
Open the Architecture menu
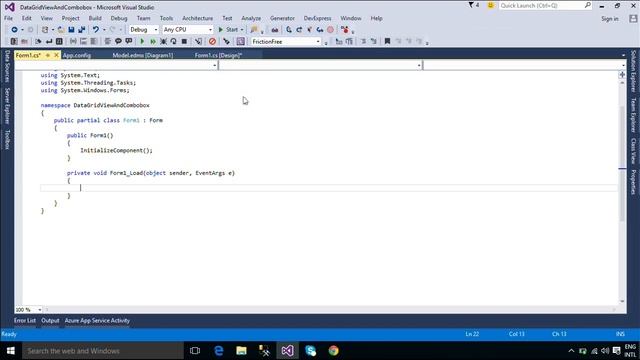click(198, 18)
